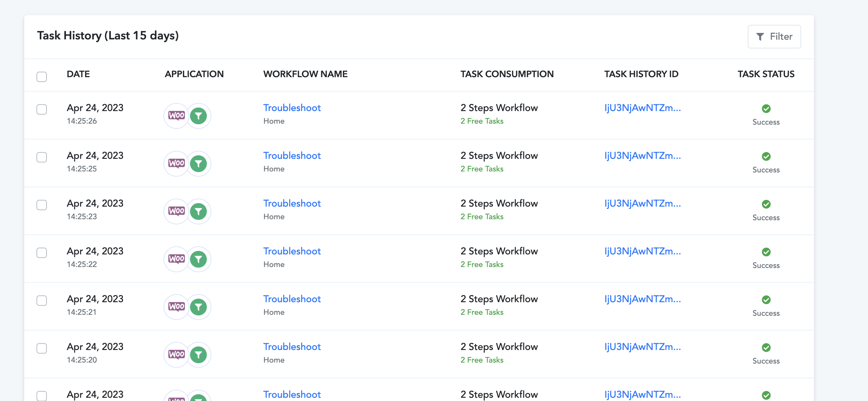The height and width of the screenshot is (401, 868).
Task: Click the "Success" status label in the 14:25:22 row
Action: [x=766, y=266]
